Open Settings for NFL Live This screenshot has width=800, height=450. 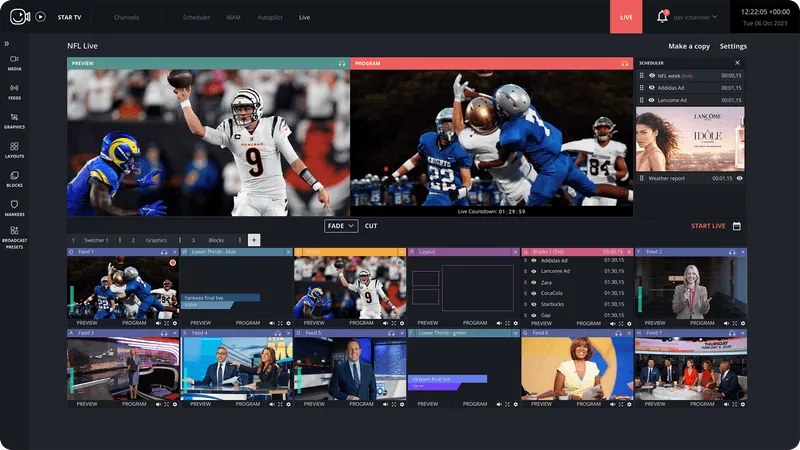733,46
